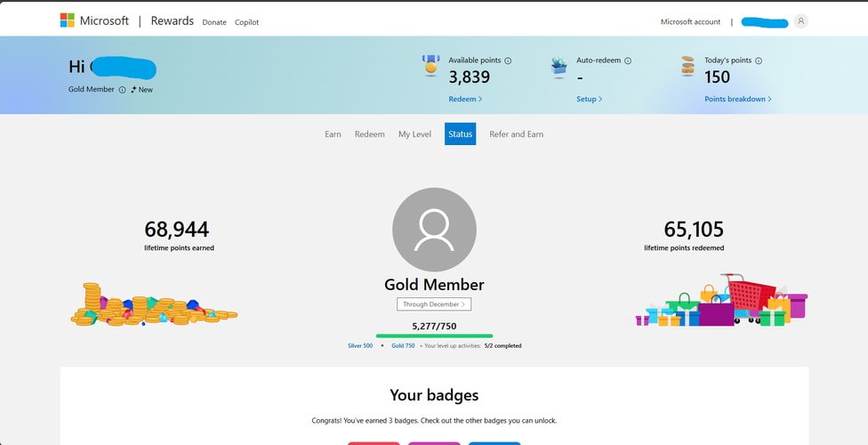Click info icon next to Available points
Viewport: 868px width, 445px height.
508,61
